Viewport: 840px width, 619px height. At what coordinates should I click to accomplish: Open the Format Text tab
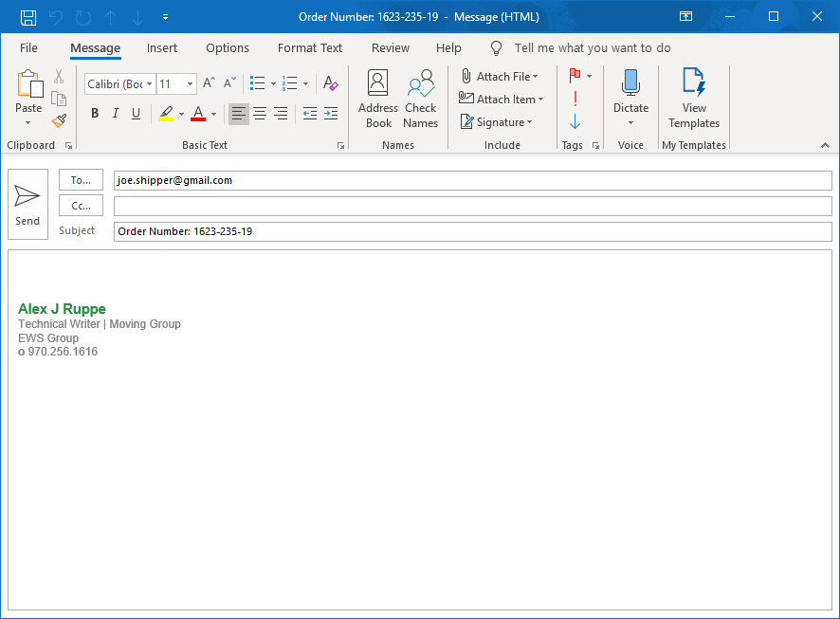tap(310, 48)
